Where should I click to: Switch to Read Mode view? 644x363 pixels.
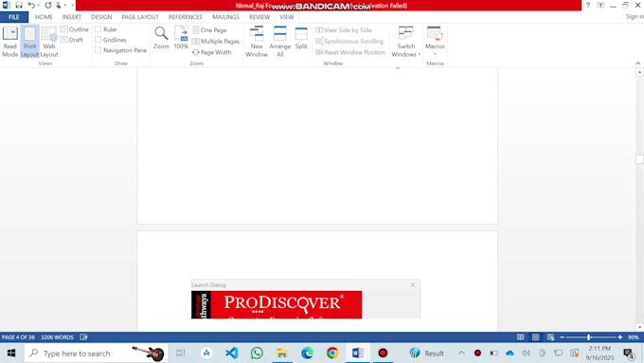coord(9,42)
